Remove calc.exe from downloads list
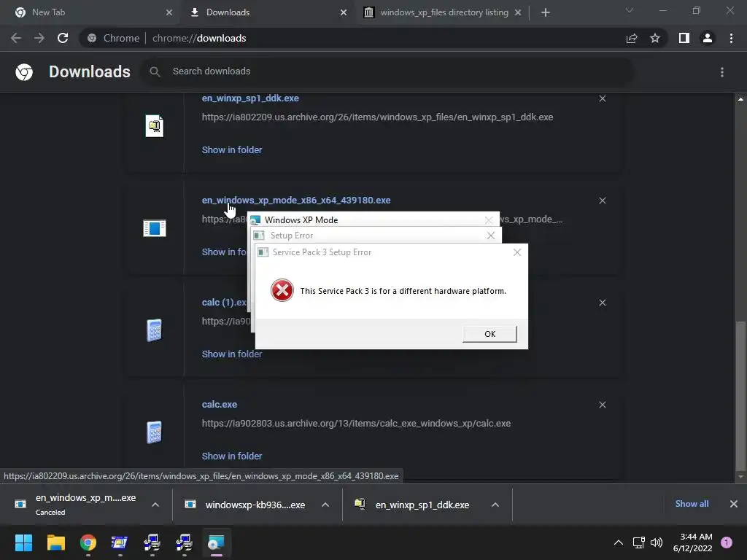Screen dimensions: 747x560 602,405
